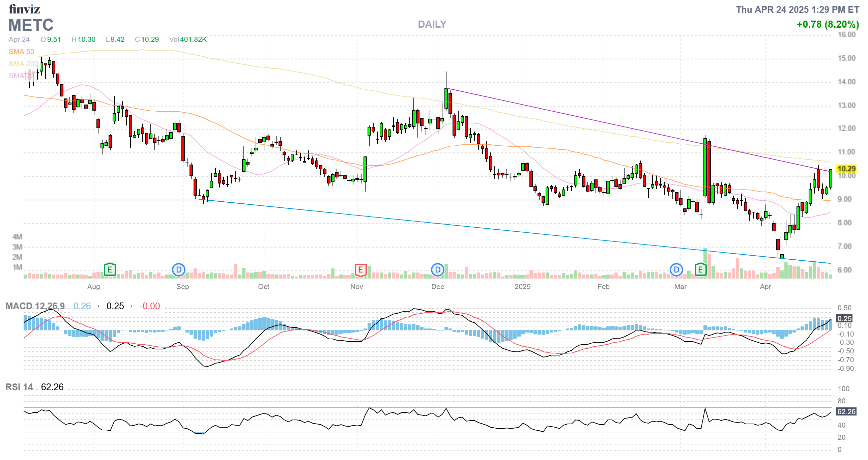Click the yellow 10.29 current price tag

coord(846,169)
